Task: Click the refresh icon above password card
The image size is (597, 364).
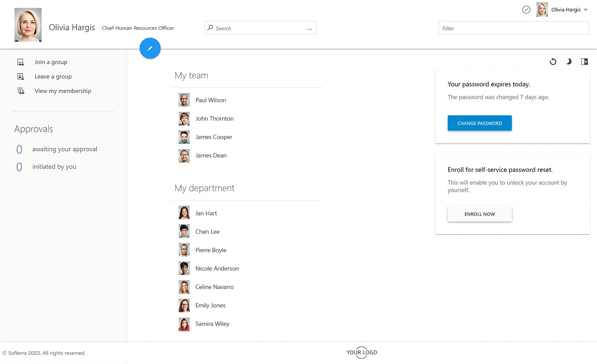Action: pos(553,62)
